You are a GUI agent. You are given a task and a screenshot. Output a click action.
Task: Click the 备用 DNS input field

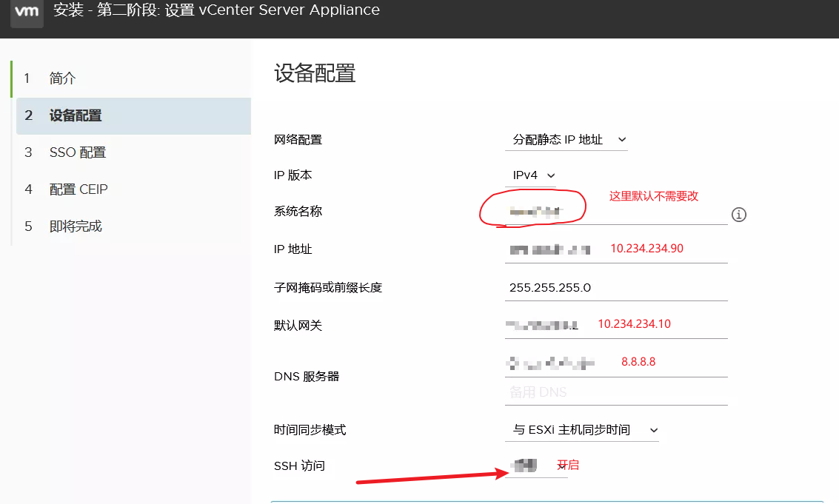tap(615, 392)
